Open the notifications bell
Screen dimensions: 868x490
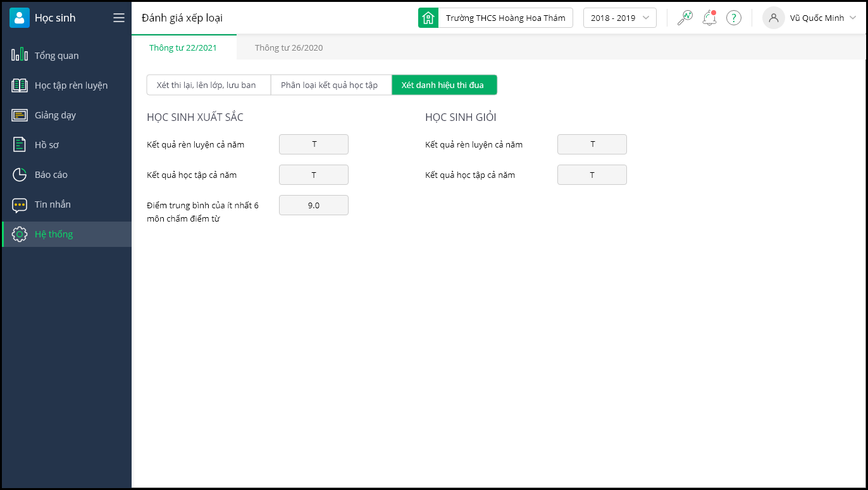tap(709, 18)
